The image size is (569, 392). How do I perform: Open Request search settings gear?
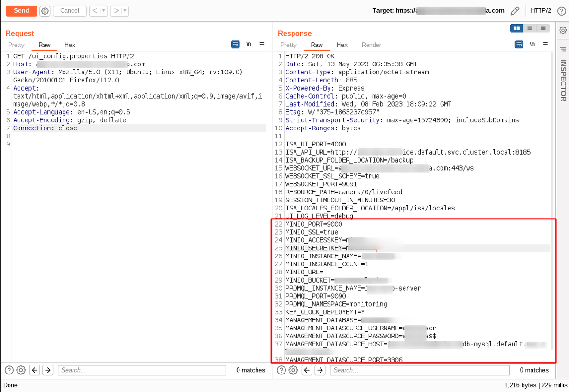coord(21,370)
